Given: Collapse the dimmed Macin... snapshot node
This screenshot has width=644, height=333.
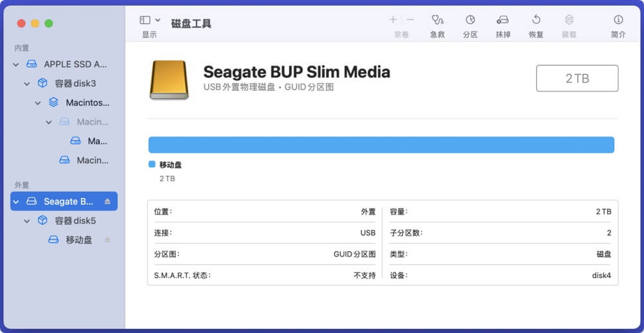Looking at the screenshot, I should click(x=49, y=122).
